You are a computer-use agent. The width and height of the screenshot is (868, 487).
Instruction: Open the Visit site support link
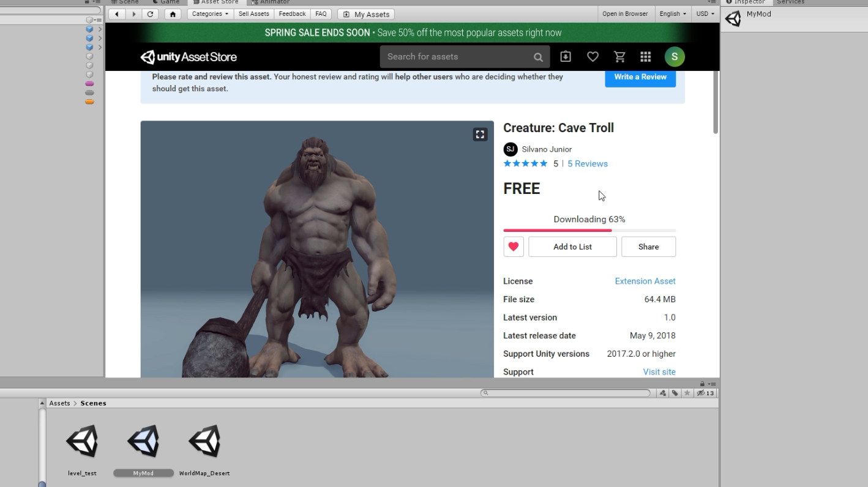[659, 372]
